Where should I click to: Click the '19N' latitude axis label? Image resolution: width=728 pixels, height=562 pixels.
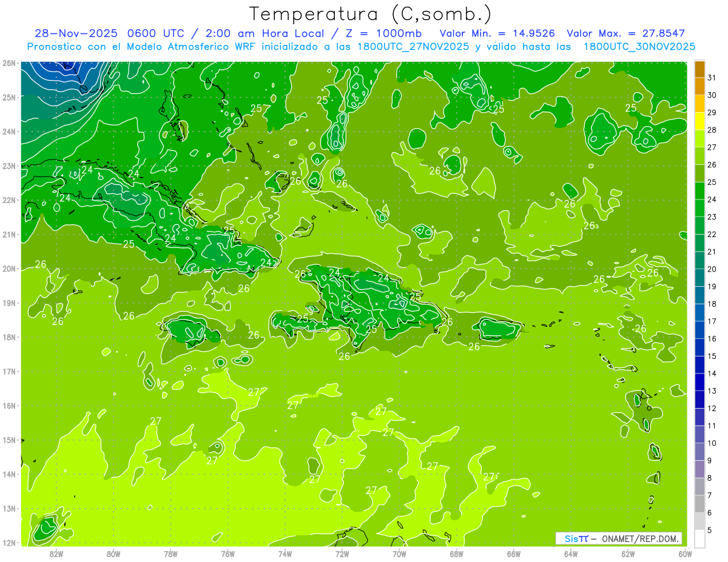click(x=9, y=303)
